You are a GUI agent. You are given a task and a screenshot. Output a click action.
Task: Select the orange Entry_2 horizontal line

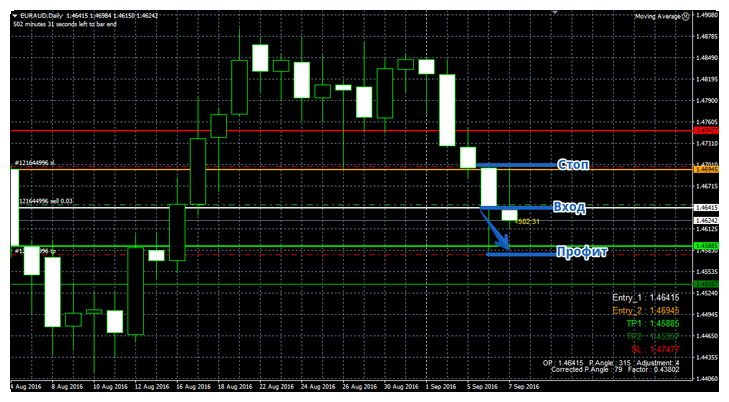pyautogui.click(x=300, y=169)
